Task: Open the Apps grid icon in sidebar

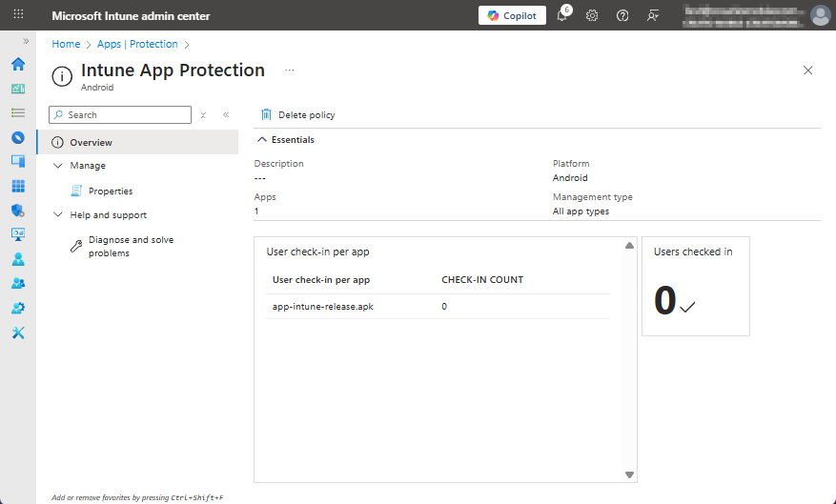Action: (18, 186)
